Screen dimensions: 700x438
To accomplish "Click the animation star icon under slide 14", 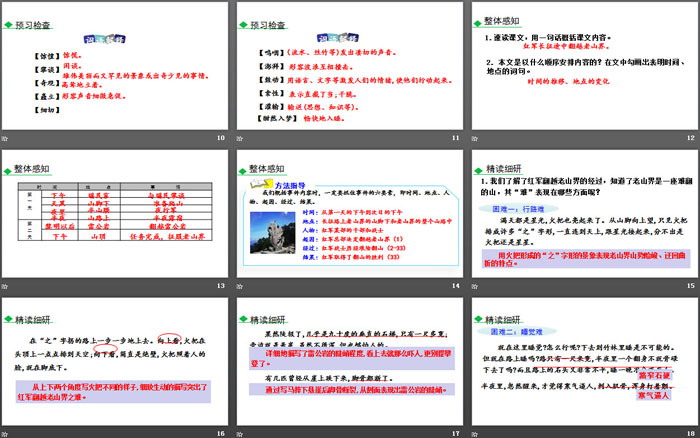I will [x=242, y=286].
